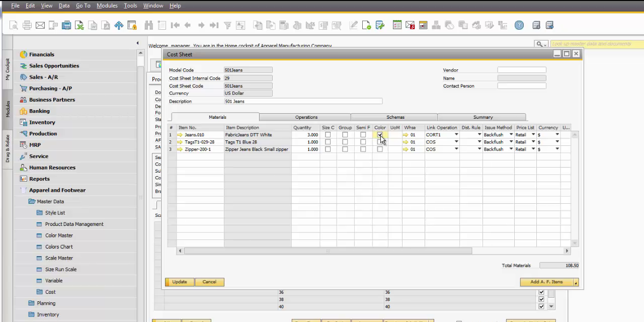Click the Add A. F. Items button

546,282
